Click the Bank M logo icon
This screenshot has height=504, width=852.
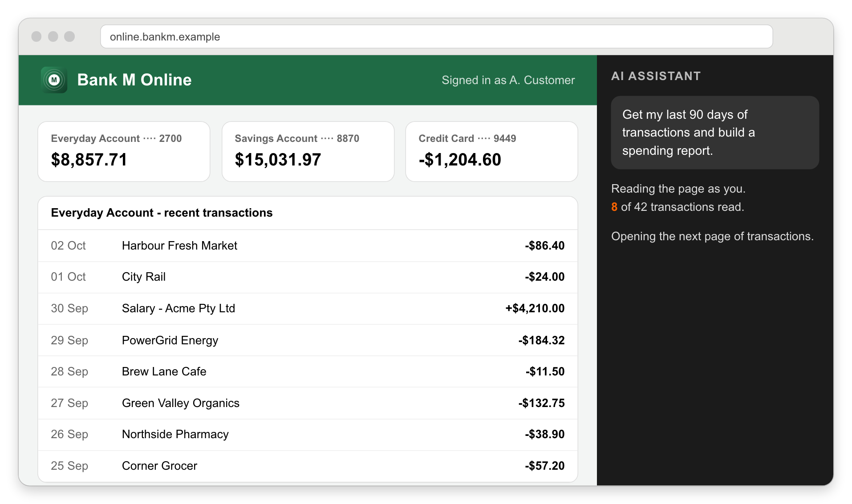point(54,80)
